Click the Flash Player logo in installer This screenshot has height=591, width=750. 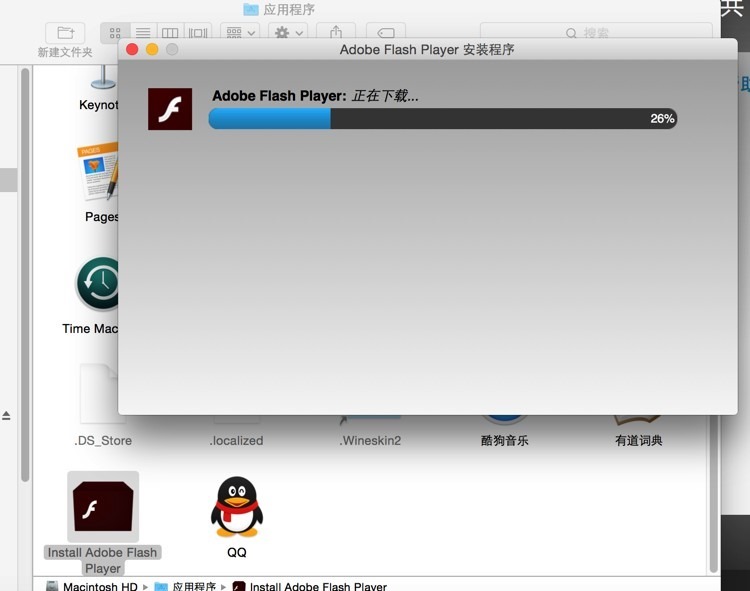(x=170, y=109)
